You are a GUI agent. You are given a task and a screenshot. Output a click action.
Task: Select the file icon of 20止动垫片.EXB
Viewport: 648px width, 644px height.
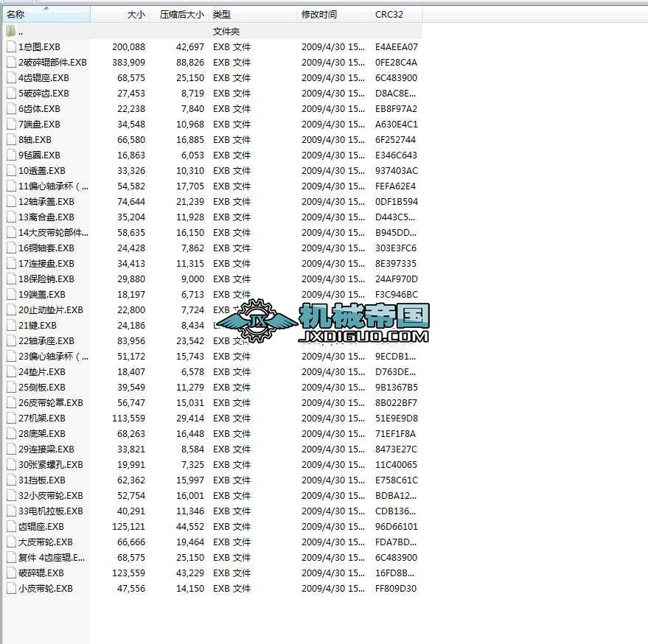point(11,309)
